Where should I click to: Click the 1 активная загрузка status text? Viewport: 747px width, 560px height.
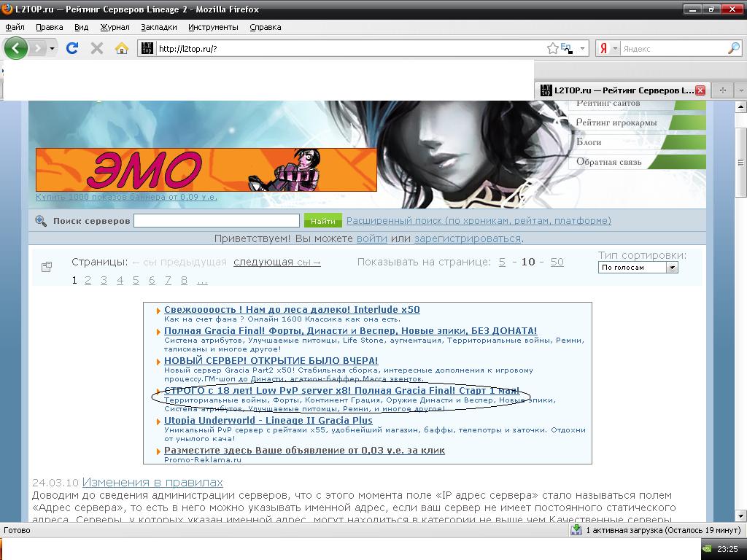[663, 530]
